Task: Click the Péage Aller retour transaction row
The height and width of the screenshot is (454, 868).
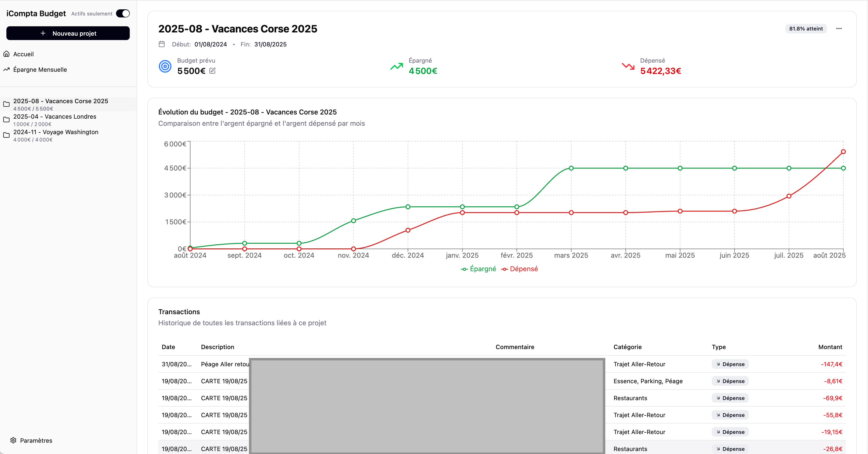Action: 225,364
